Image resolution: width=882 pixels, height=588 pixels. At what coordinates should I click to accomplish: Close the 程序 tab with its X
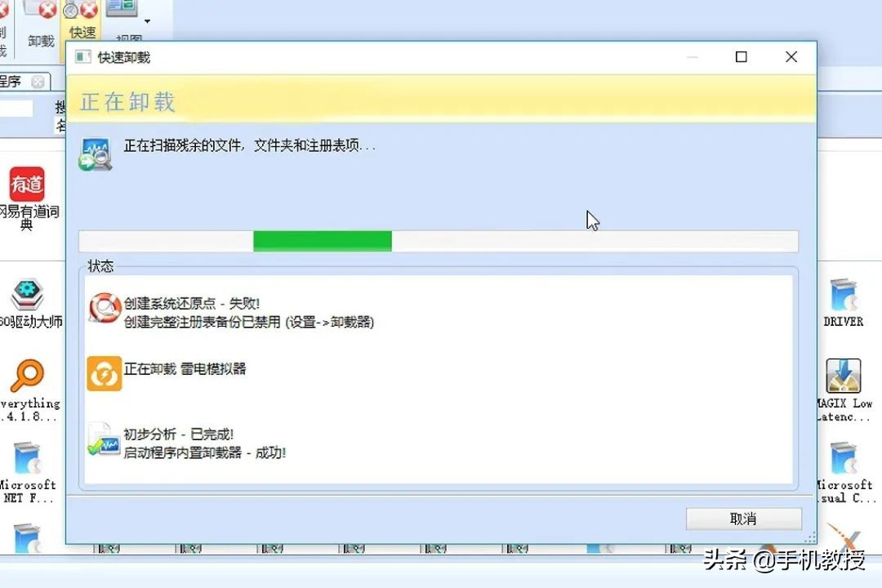click(x=38, y=82)
